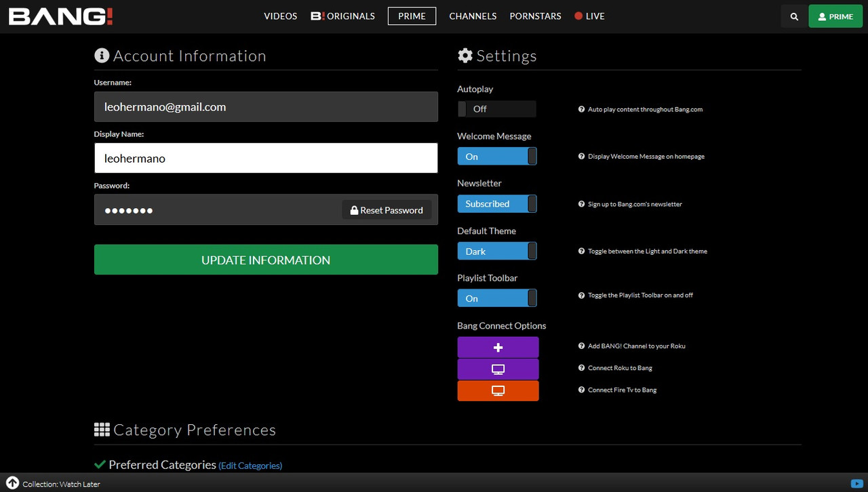The image size is (868, 492).
Task: Click the help icon beside Autoplay description
Action: pos(581,109)
